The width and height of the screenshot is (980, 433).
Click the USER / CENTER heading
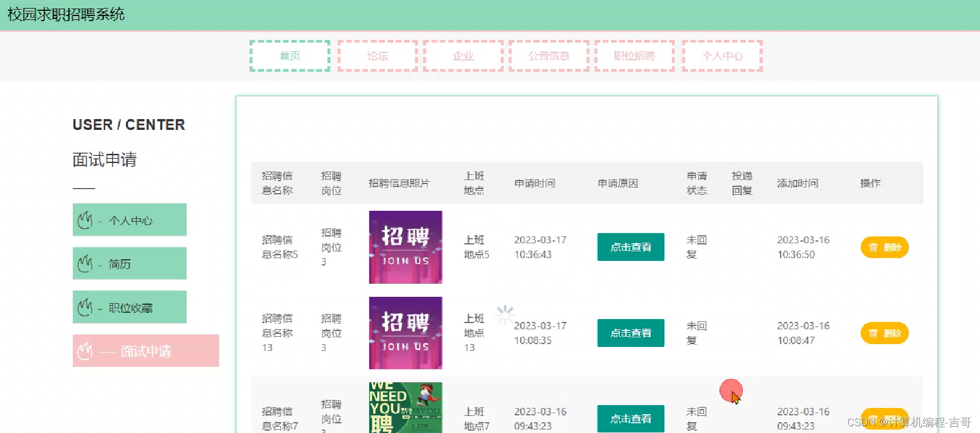pyautogui.click(x=129, y=125)
